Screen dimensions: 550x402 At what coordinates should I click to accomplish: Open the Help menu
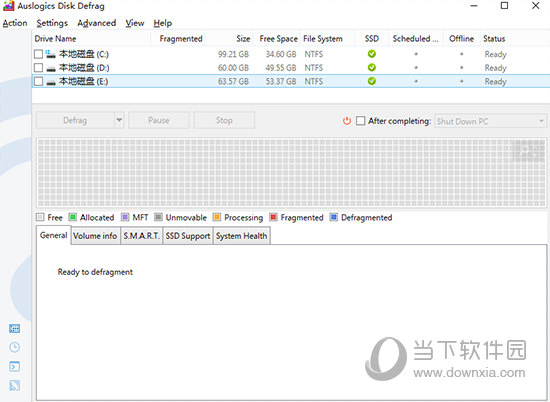tap(162, 23)
